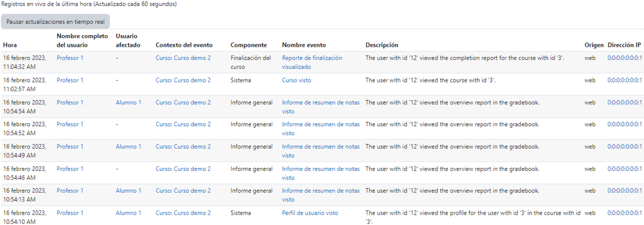
Task: Open Curso demo 2 link in 11:02:57 row
Action: click(183, 80)
